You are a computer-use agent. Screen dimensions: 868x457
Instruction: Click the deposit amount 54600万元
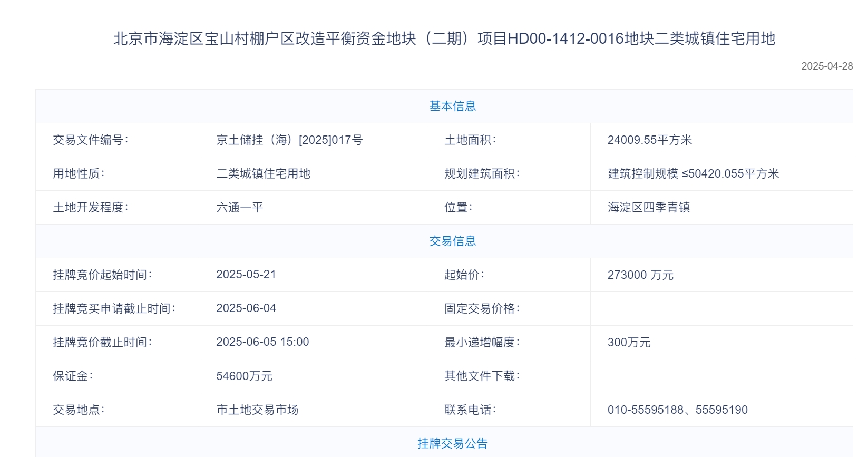244,376
